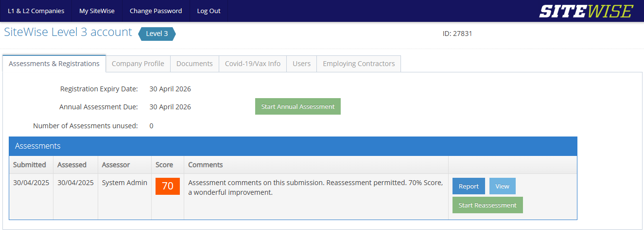This screenshot has height=239, width=644.
Task: Open Employing Contractors tab
Action: pyautogui.click(x=359, y=64)
